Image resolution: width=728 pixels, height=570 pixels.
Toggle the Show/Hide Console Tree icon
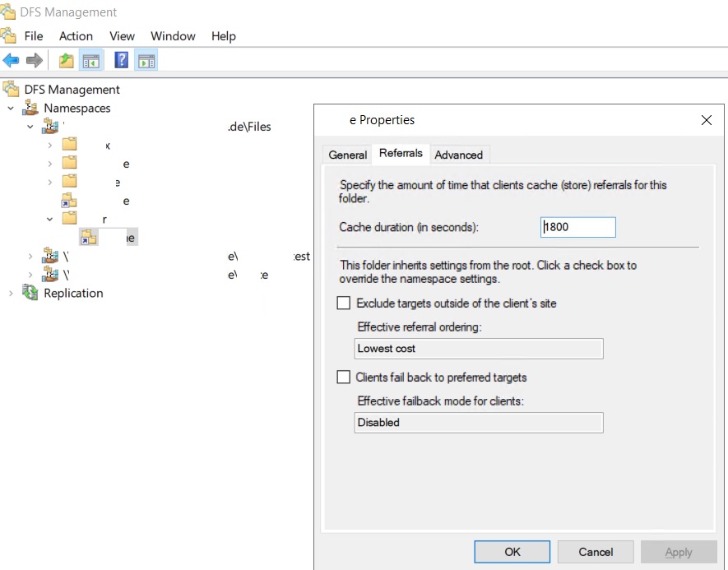coord(91,60)
